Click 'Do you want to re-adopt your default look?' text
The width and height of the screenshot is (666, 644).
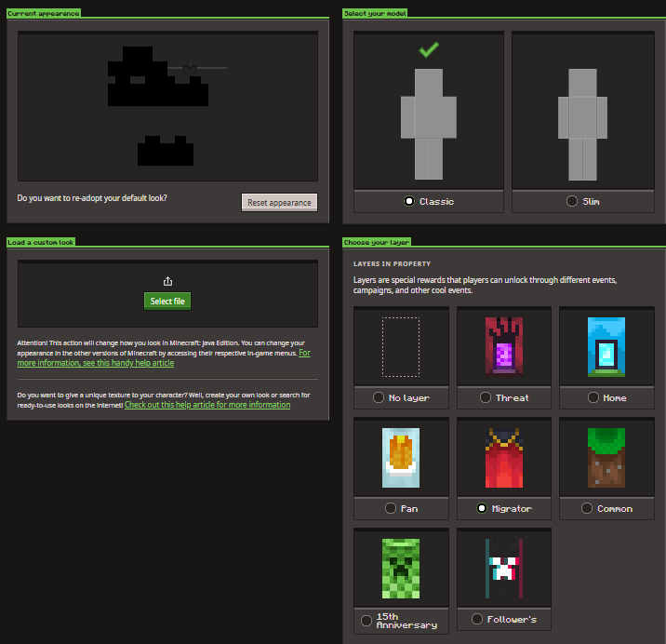pyautogui.click(x=92, y=198)
